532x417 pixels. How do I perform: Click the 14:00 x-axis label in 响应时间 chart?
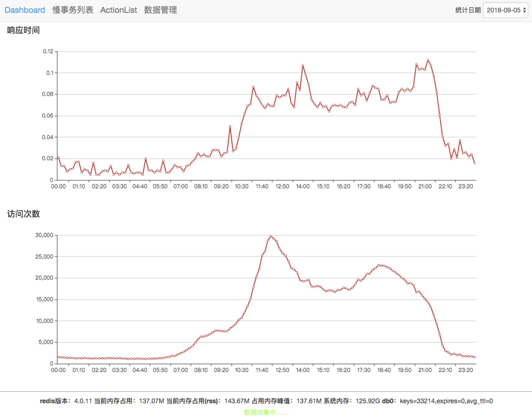click(x=303, y=186)
